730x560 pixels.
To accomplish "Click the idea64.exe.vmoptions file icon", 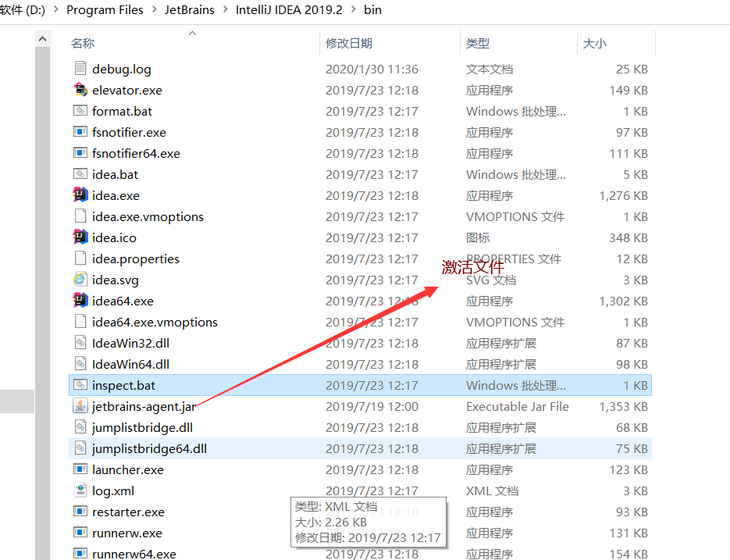I will click(80, 321).
